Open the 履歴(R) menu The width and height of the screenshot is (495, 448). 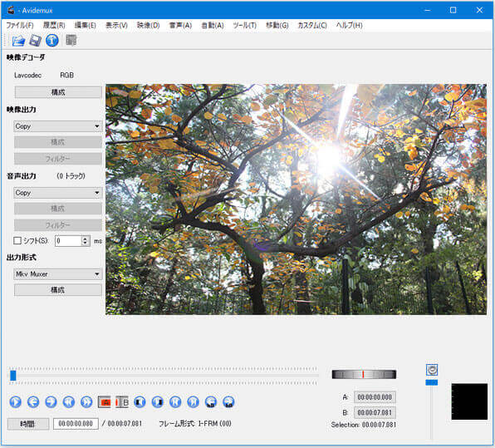(x=54, y=25)
